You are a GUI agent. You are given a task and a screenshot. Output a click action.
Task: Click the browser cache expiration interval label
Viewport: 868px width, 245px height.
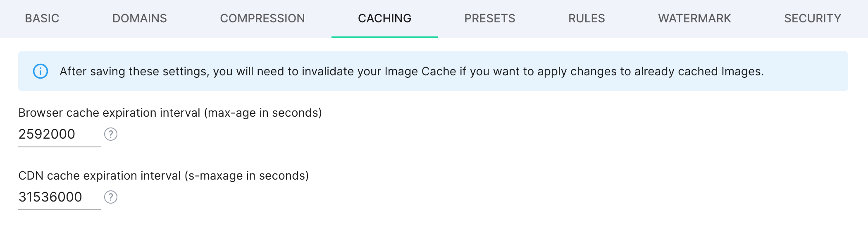tap(171, 112)
